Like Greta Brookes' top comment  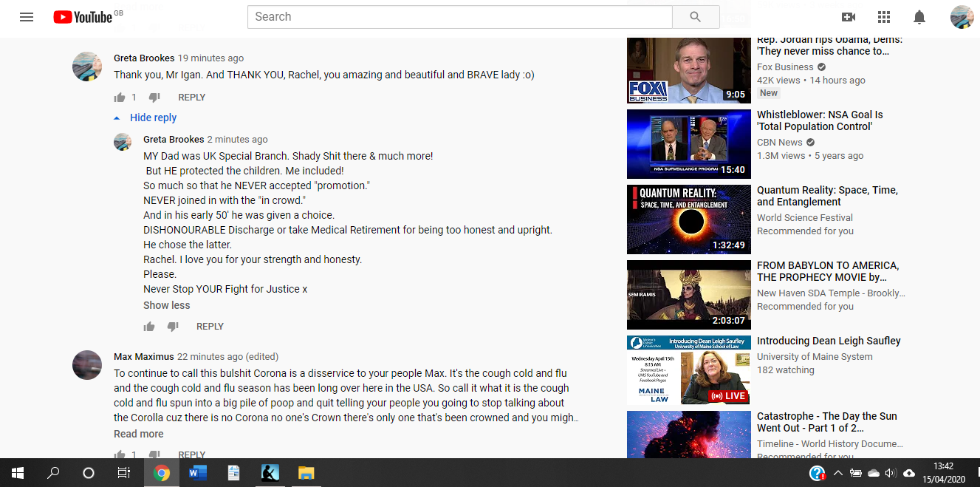pyautogui.click(x=120, y=98)
